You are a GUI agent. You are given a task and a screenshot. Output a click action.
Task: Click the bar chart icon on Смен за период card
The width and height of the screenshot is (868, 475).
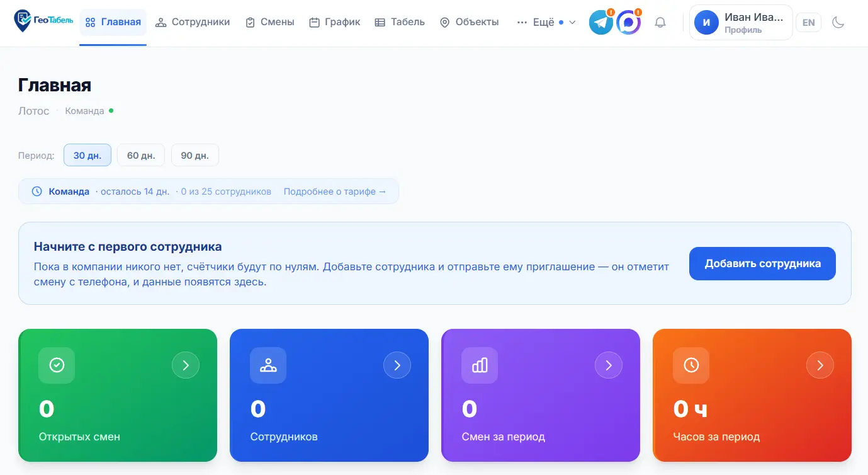tap(480, 365)
